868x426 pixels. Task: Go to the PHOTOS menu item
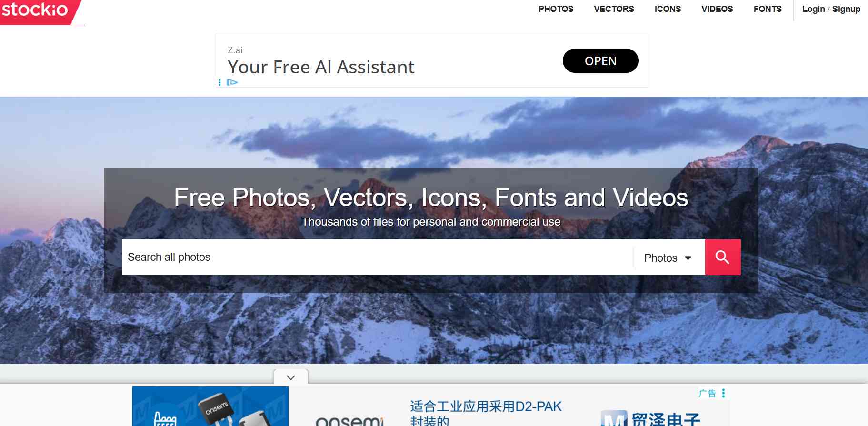(556, 9)
